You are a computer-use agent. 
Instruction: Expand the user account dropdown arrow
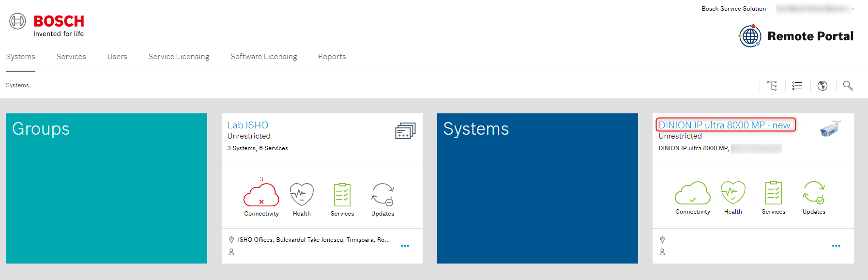853,9
